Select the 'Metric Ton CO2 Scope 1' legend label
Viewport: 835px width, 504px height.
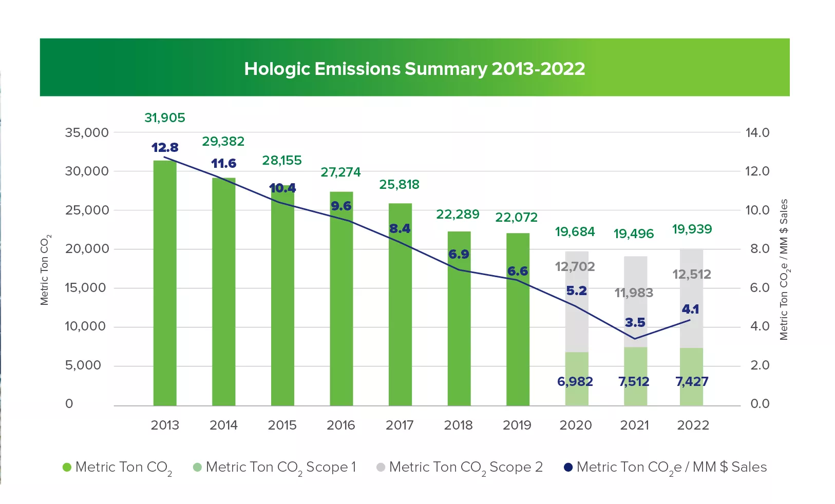(x=281, y=468)
